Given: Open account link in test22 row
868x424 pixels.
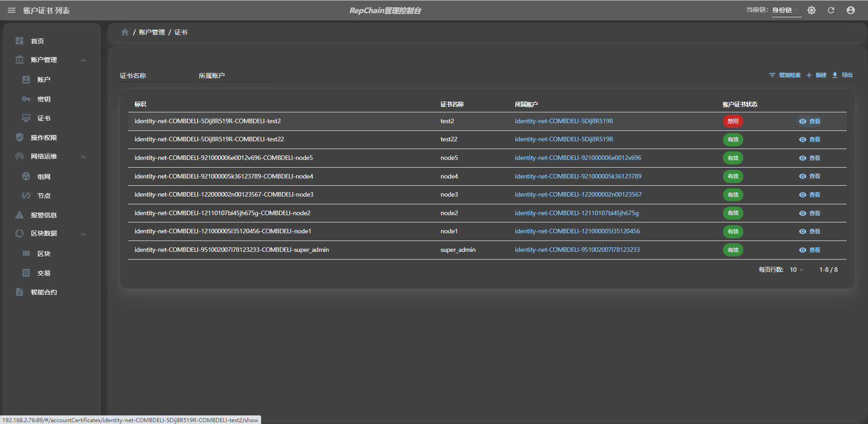Looking at the screenshot, I should tap(564, 139).
